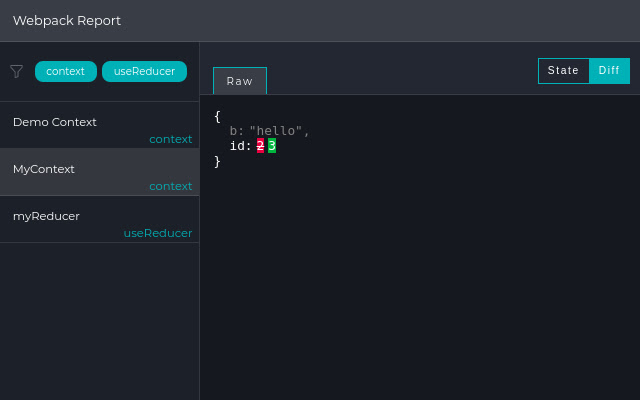Switch to the Raw tab
Viewport: 640px width, 400px height.
pyautogui.click(x=240, y=81)
